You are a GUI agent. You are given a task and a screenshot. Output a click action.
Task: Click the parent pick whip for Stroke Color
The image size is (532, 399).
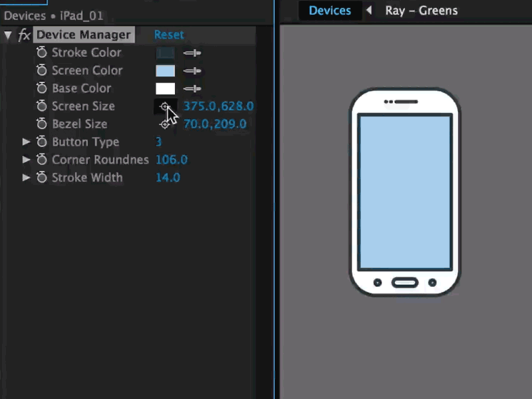192,53
